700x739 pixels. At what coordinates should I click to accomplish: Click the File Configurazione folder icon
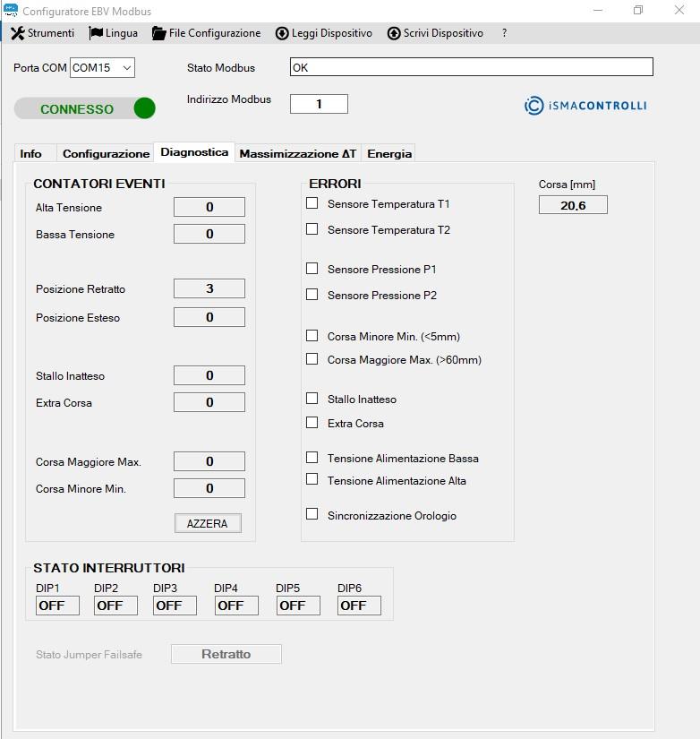tap(159, 33)
